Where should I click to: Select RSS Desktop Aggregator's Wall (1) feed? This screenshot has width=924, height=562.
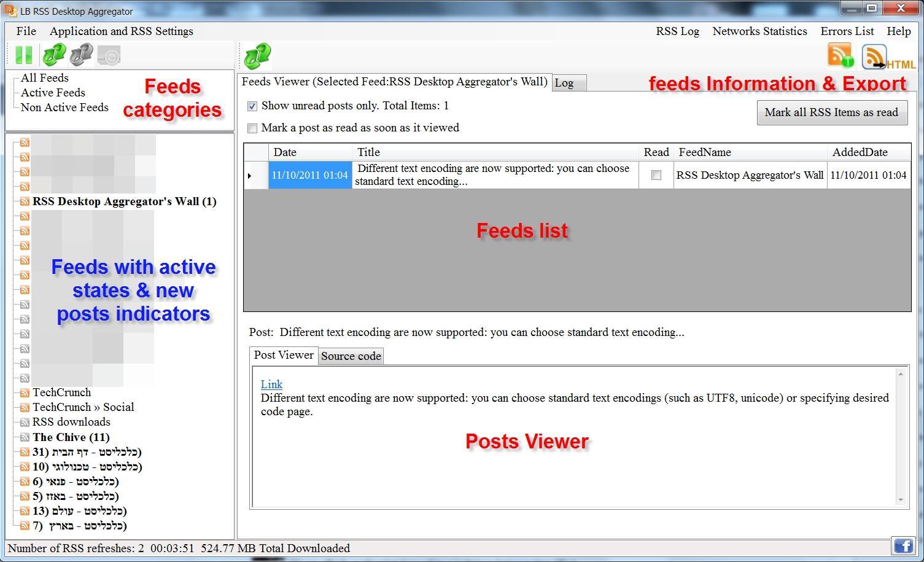pos(125,201)
